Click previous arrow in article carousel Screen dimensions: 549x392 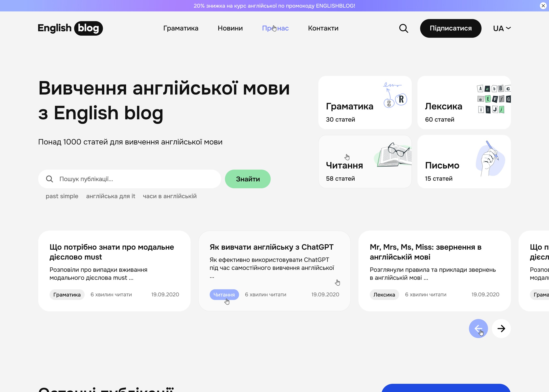(x=478, y=328)
